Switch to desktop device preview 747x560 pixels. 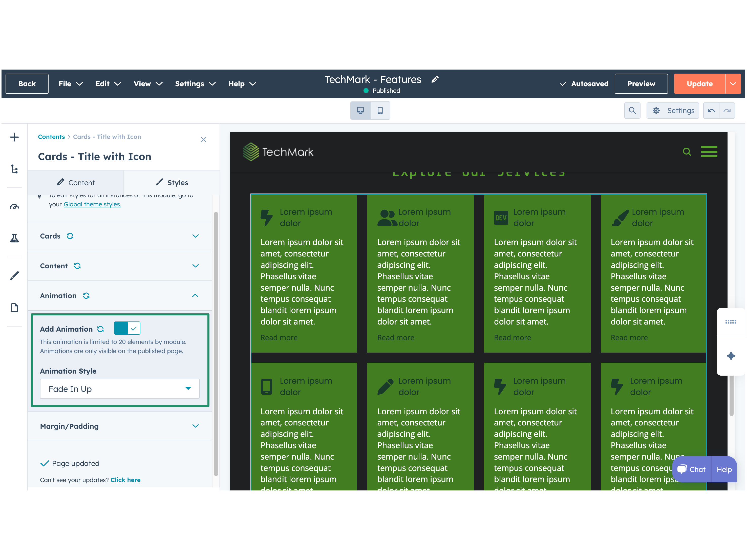360,111
